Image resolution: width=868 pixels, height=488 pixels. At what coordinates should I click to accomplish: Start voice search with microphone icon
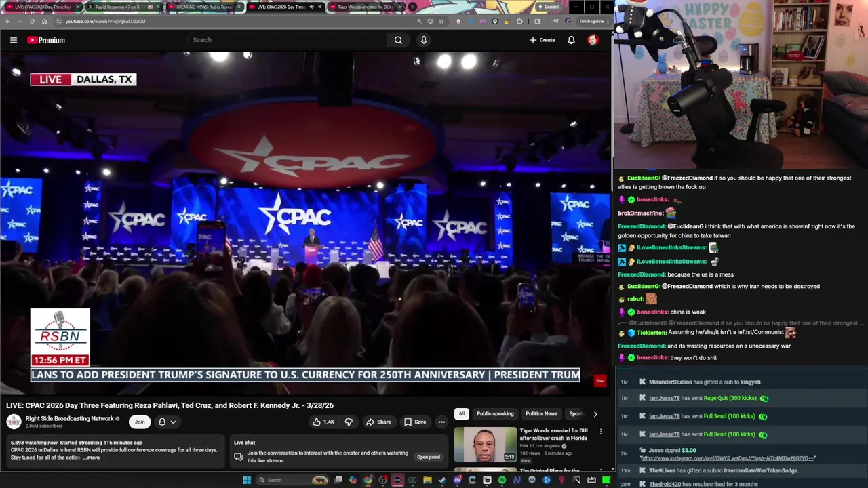pyautogui.click(x=424, y=40)
